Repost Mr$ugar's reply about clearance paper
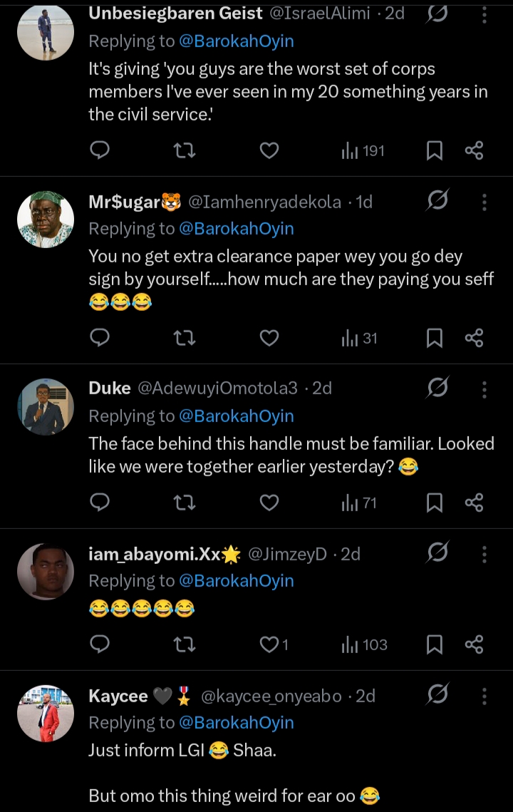This screenshot has width=513, height=812. click(185, 338)
